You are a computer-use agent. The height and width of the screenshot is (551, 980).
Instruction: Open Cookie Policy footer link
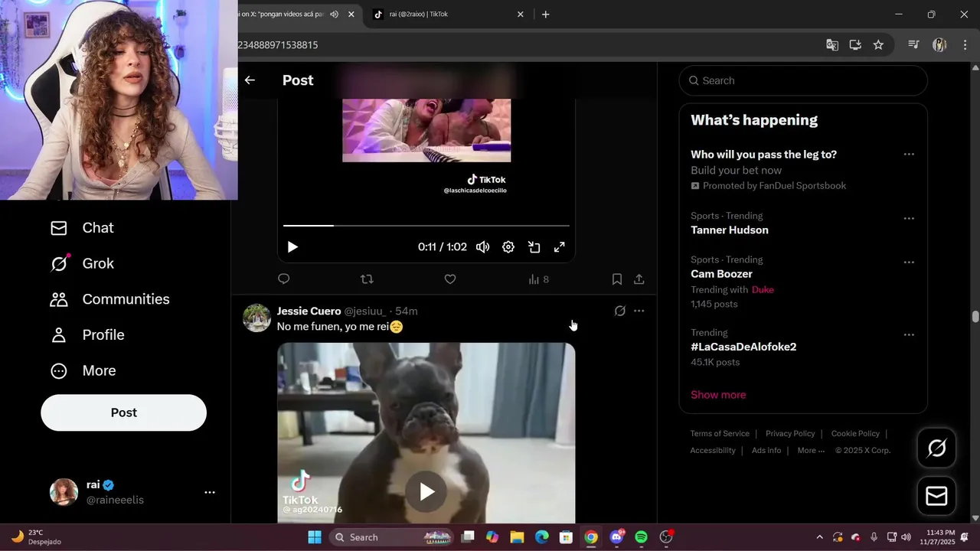(x=855, y=433)
